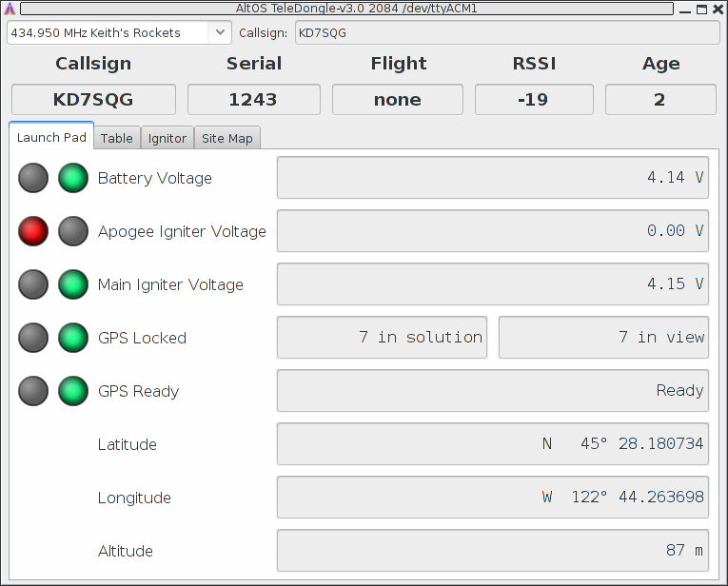728x586 pixels.
Task: Click the Serial value 1243 box
Action: click(253, 100)
